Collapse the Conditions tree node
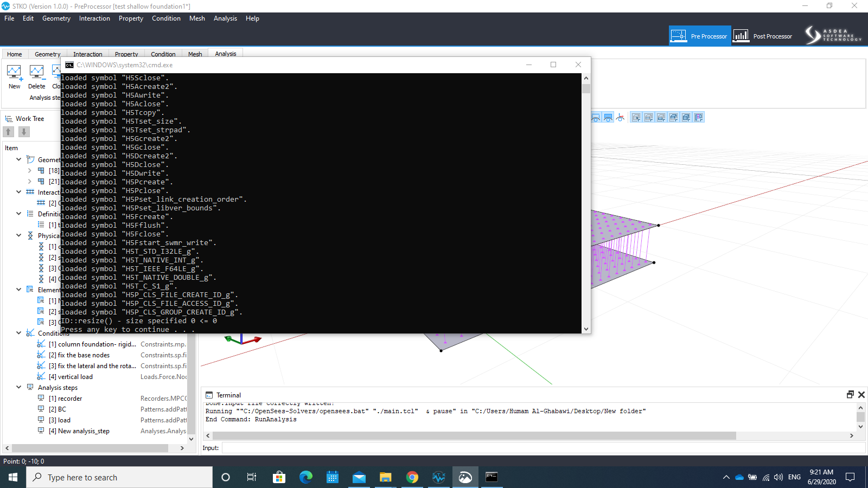The width and height of the screenshot is (868, 488). (18, 333)
